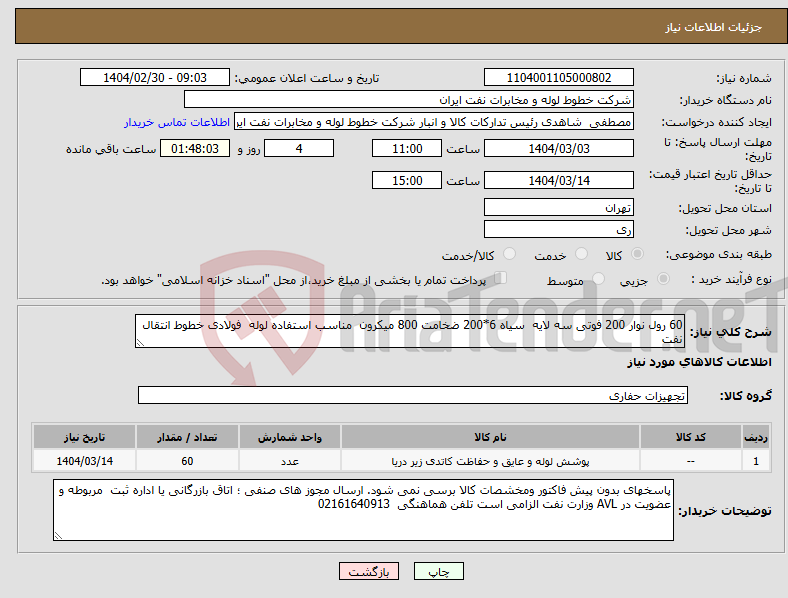
Task: Click the price validity date 1404/03/14
Action: point(558,180)
